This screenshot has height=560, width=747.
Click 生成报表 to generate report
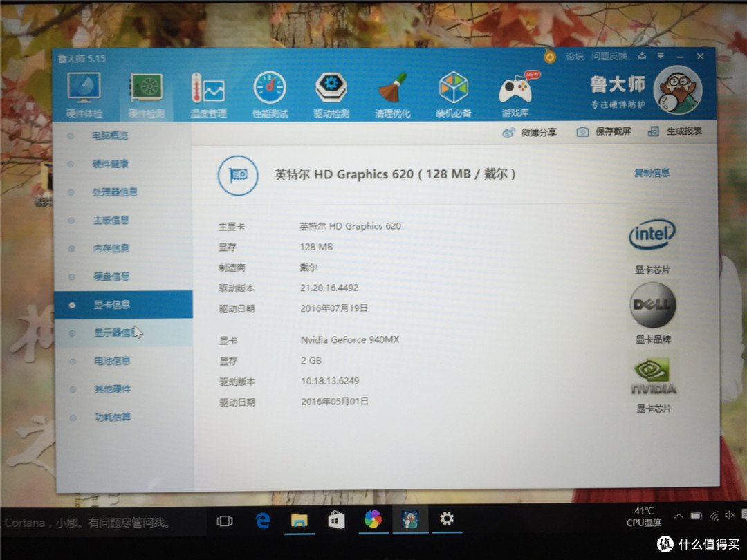click(674, 131)
